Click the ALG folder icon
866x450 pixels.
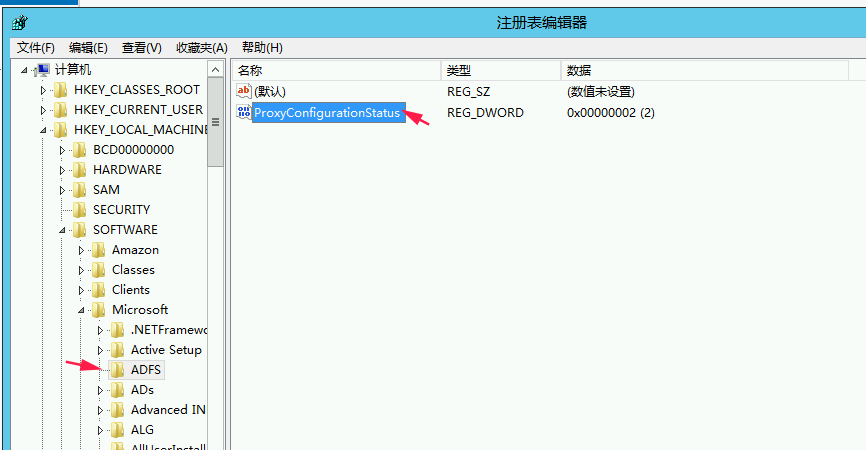(x=117, y=430)
